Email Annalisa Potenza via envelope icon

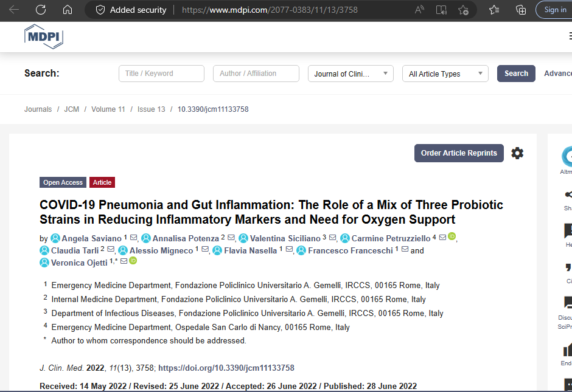pyautogui.click(x=231, y=238)
